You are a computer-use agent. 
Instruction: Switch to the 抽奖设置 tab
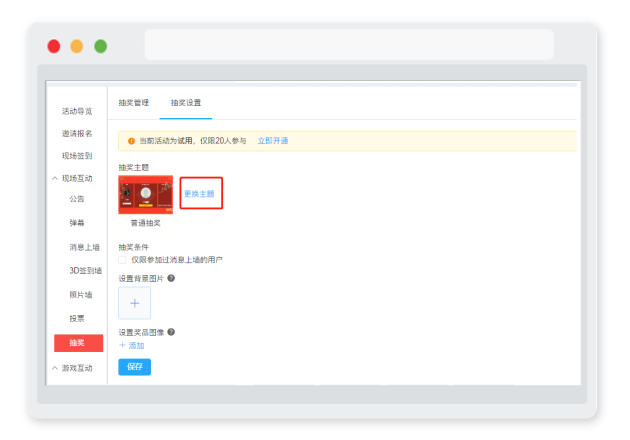186,103
